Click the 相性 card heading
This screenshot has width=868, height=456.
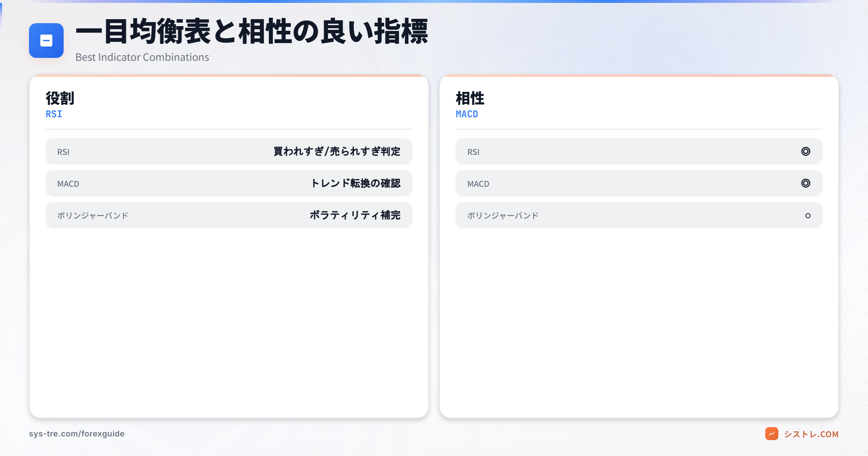pyautogui.click(x=470, y=98)
